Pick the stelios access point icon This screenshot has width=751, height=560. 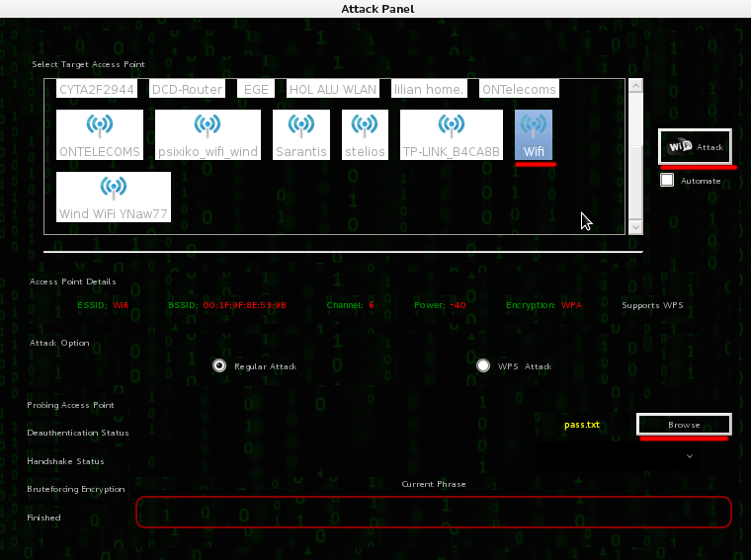coord(365,134)
